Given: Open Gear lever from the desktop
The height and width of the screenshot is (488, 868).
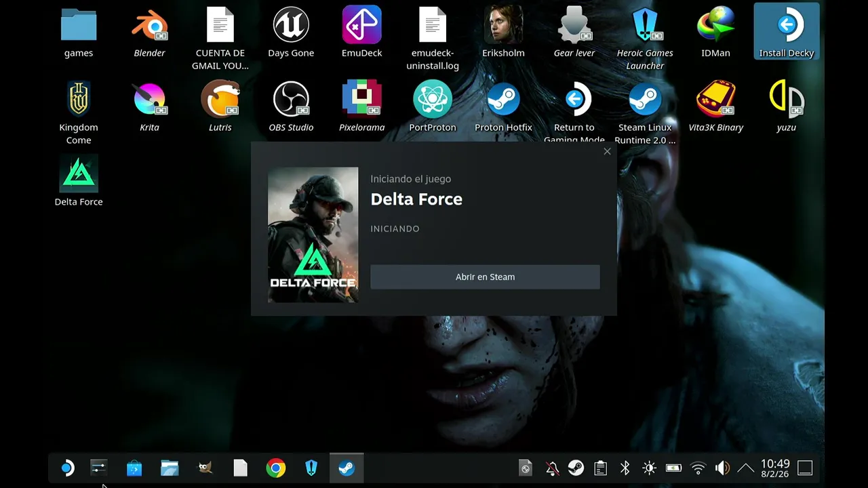Looking at the screenshot, I should (x=574, y=33).
